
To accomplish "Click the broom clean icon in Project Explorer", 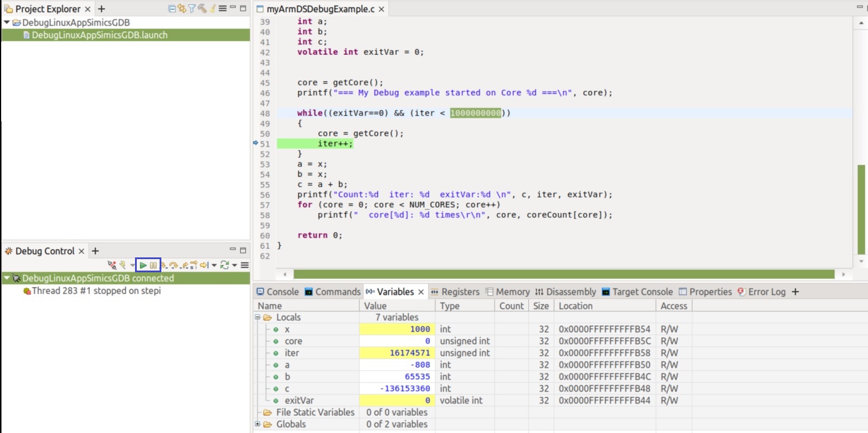I will 212,9.
